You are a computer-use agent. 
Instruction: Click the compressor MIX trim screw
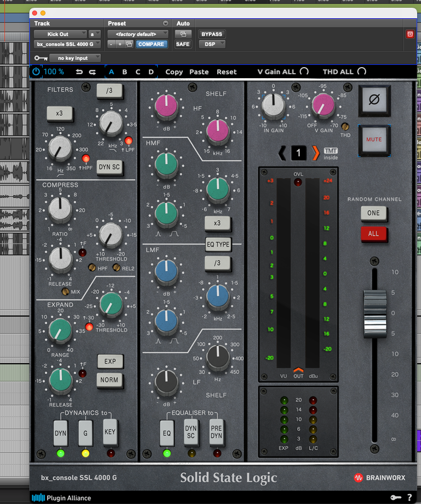[65, 292]
